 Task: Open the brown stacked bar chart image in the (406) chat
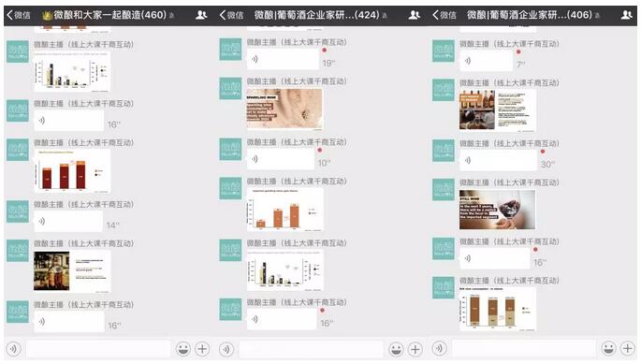click(x=498, y=309)
